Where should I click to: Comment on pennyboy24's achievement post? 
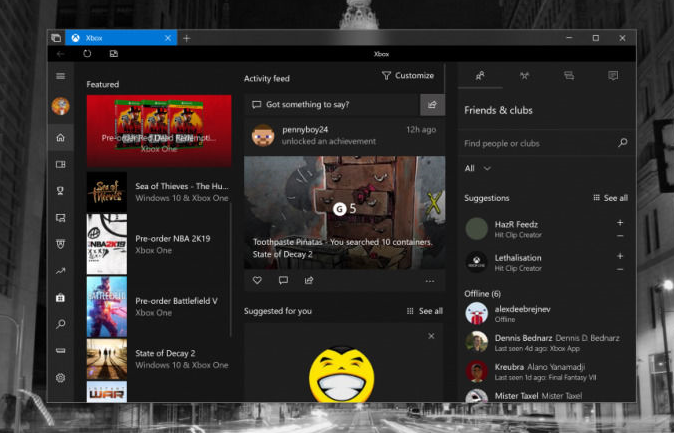click(x=283, y=280)
